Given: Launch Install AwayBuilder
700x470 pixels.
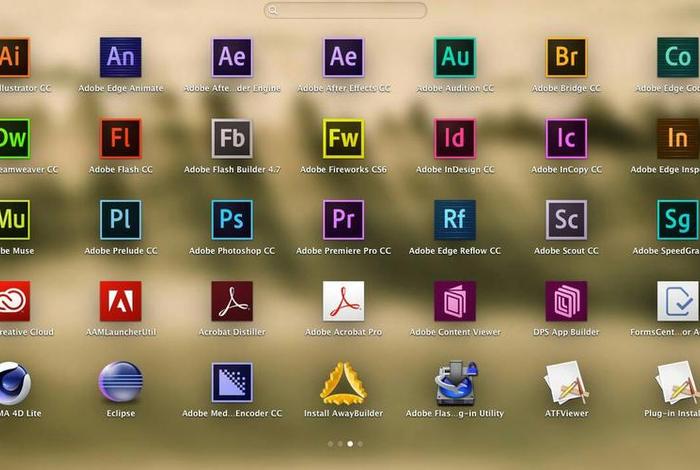Looking at the screenshot, I should coord(343,383).
